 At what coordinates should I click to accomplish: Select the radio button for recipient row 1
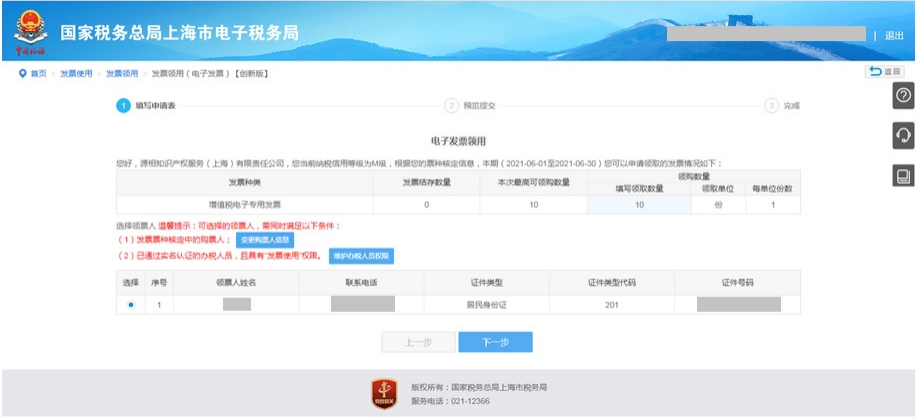130,304
